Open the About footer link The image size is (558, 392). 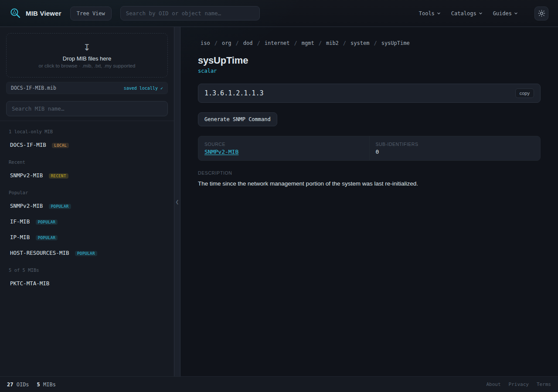[493, 384]
